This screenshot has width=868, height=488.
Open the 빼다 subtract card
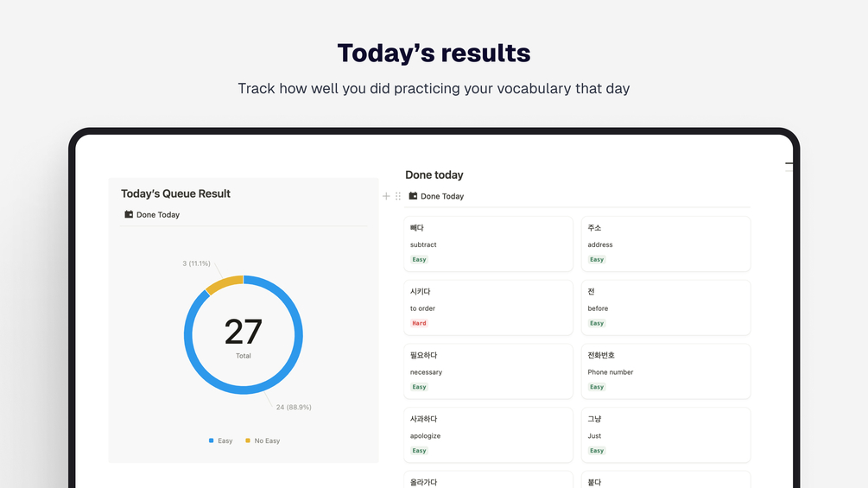pyautogui.click(x=488, y=243)
